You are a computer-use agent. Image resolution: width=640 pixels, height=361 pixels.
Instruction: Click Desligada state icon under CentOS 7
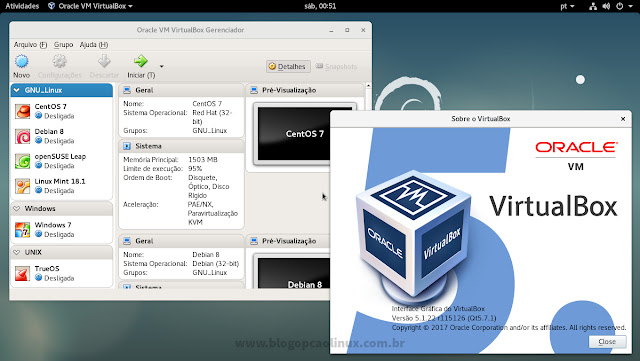point(39,116)
